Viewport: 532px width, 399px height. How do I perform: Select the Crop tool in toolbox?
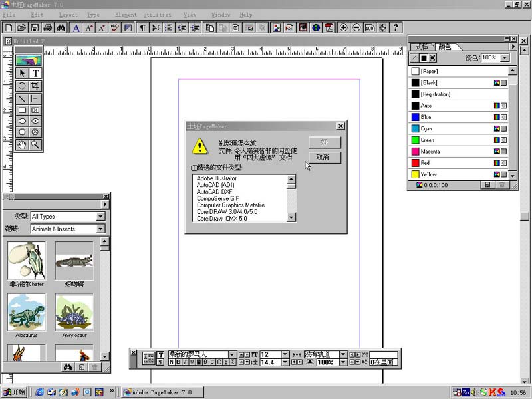[x=35, y=86]
